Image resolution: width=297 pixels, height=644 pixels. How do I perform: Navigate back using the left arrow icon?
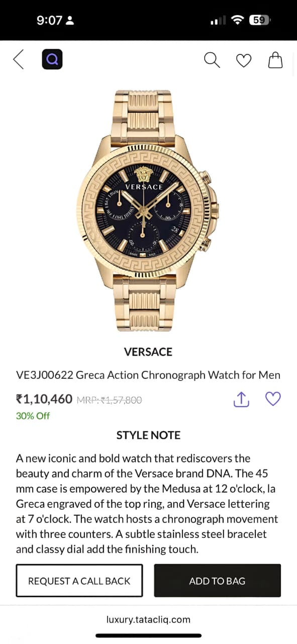pyautogui.click(x=18, y=59)
